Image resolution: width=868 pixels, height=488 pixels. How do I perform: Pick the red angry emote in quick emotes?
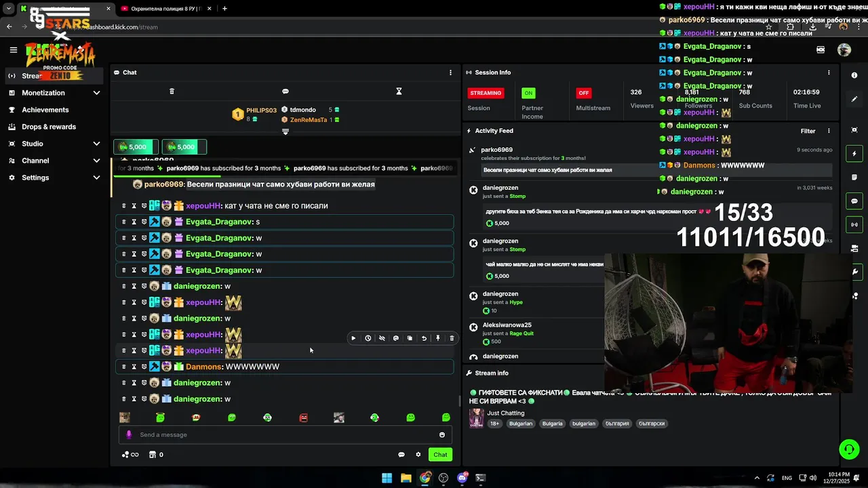pos(303,418)
